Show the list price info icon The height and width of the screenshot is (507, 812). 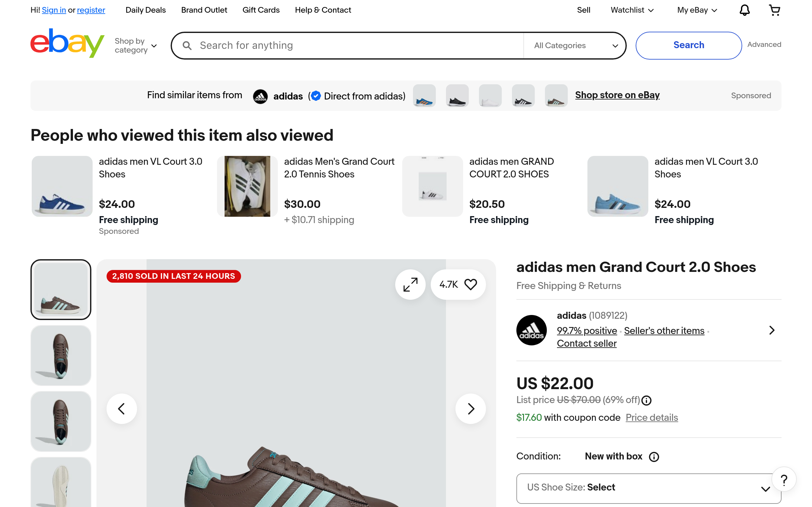pyautogui.click(x=646, y=400)
